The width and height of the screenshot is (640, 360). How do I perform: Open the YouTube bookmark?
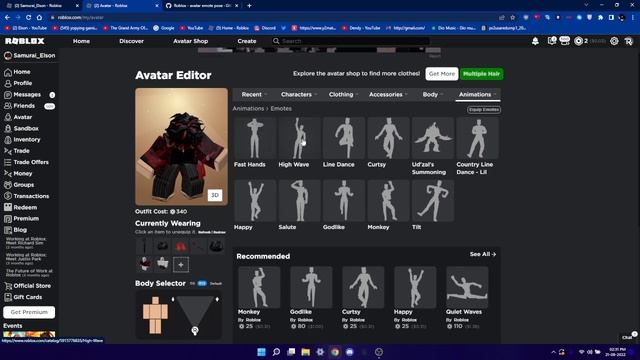point(191,28)
